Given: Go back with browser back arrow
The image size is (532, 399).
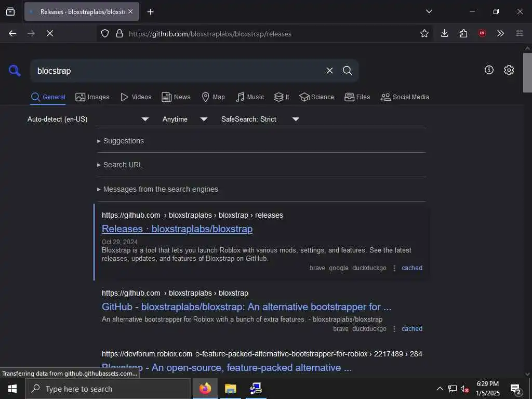Looking at the screenshot, I should click(12, 33).
